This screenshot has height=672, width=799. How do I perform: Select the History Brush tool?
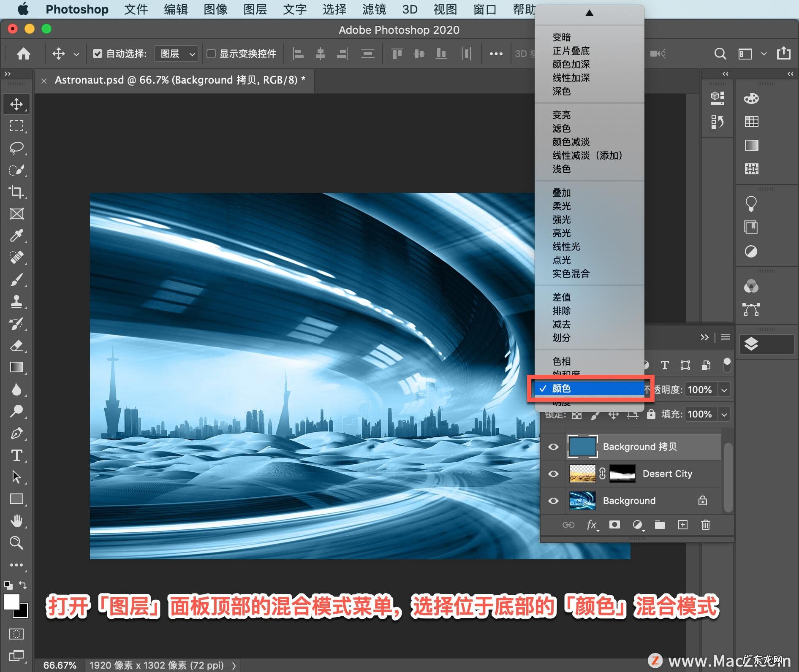(16, 323)
